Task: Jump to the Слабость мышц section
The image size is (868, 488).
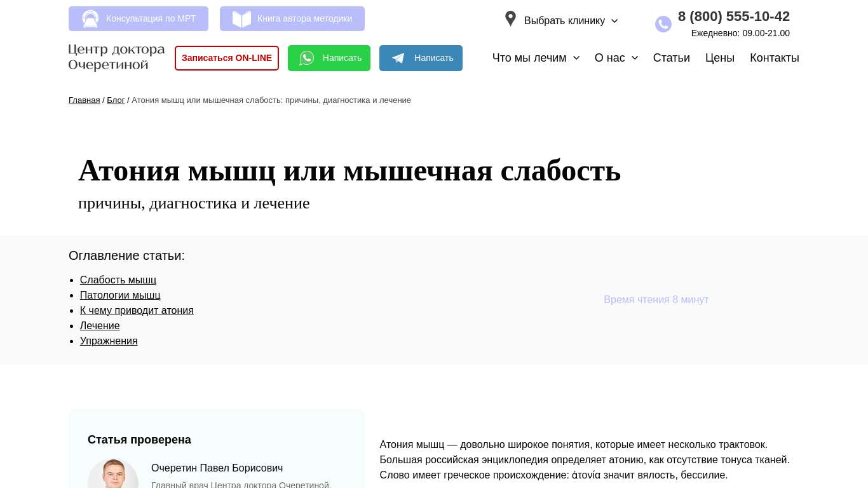Action: [118, 280]
